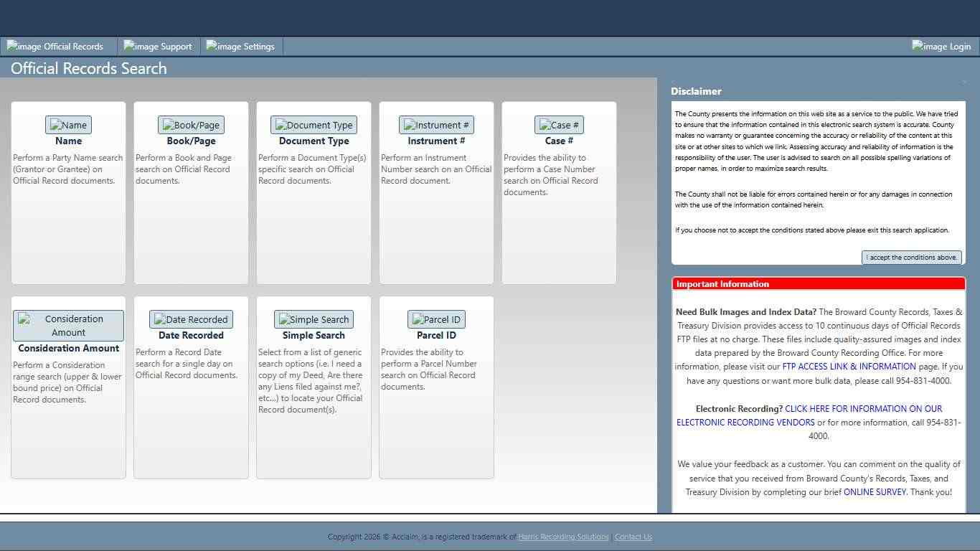Open the Settings menu item
This screenshot has height=551, width=980.
click(x=241, y=47)
